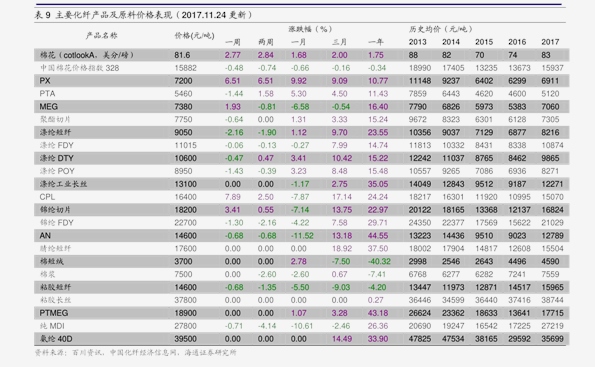Click the 粘胶长丝 price 37800
The width and height of the screenshot is (595, 367).
click(186, 300)
